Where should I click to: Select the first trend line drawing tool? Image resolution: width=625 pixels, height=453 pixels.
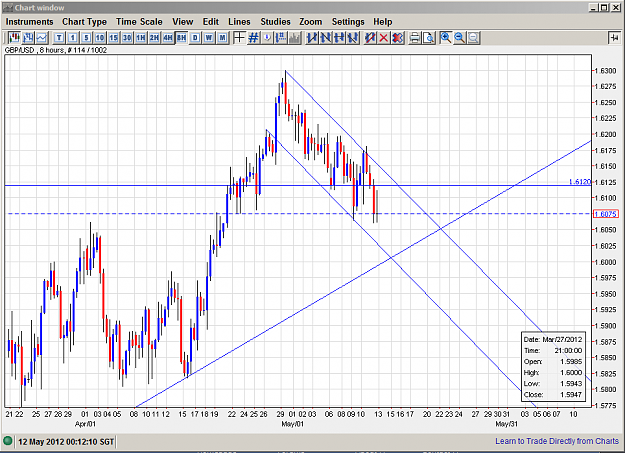tap(312, 38)
